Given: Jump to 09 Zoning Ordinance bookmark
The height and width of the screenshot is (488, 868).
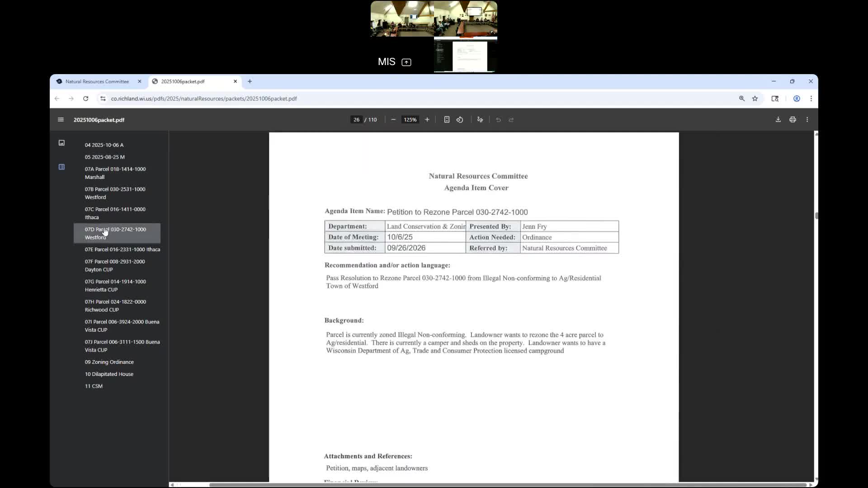Looking at the screenshot, I should (109, 362).
